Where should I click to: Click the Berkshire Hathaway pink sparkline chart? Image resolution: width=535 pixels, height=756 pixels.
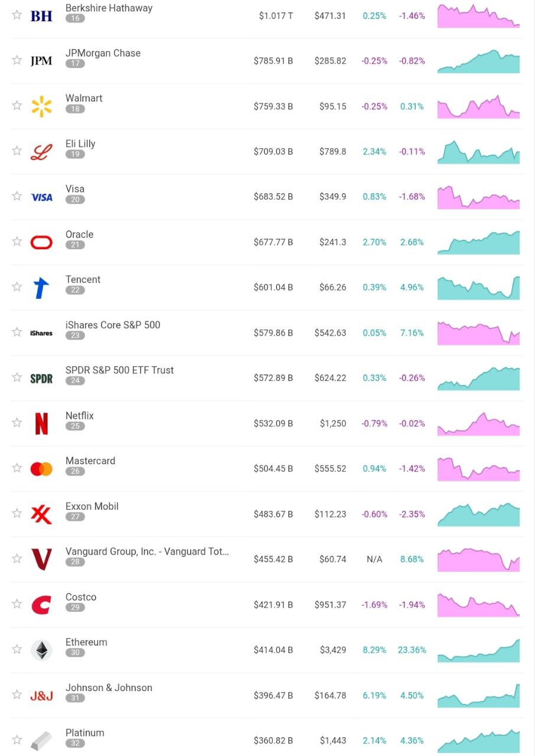coord(478,16)
